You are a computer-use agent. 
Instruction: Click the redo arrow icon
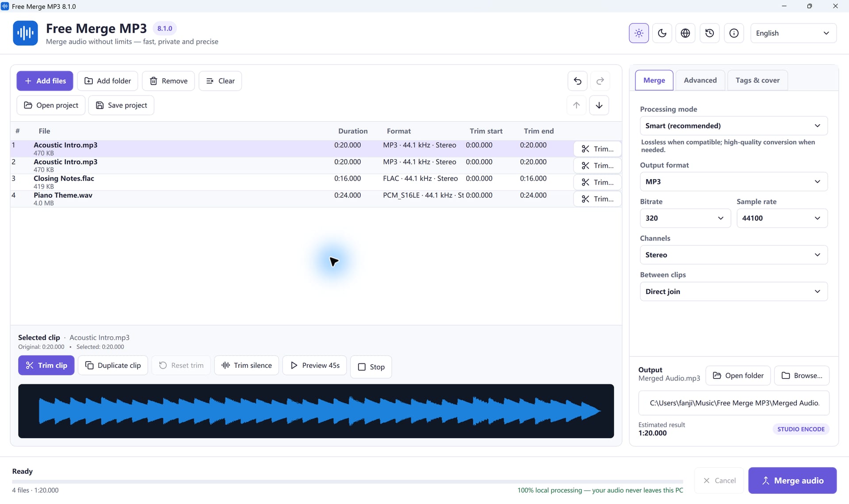(600, 81)
